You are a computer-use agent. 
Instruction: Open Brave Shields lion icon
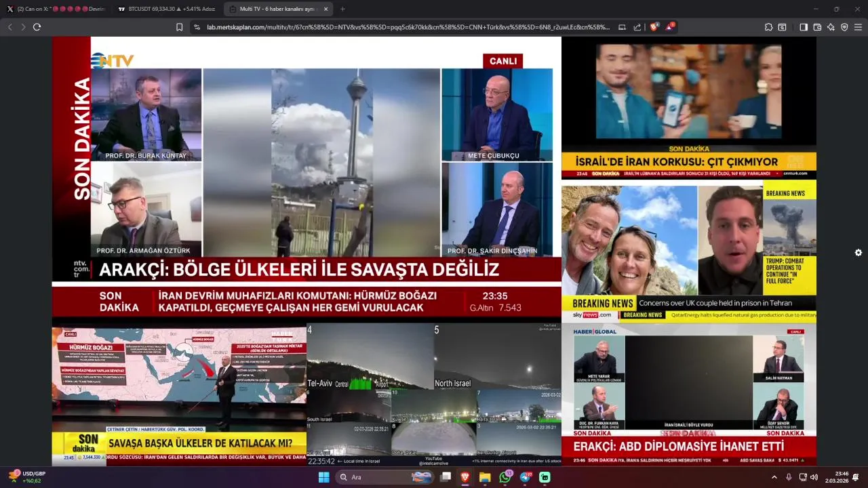click(654, 27)
